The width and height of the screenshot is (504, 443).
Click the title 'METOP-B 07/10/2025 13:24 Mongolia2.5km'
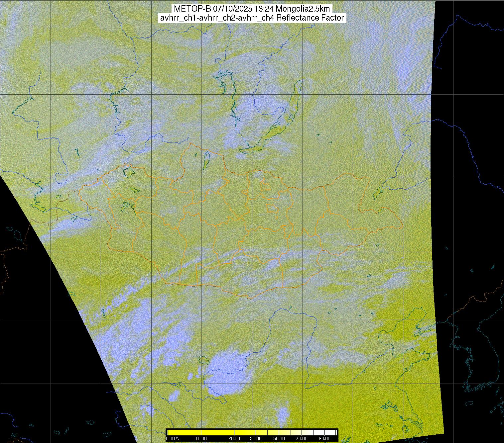[x=252, y=9]
